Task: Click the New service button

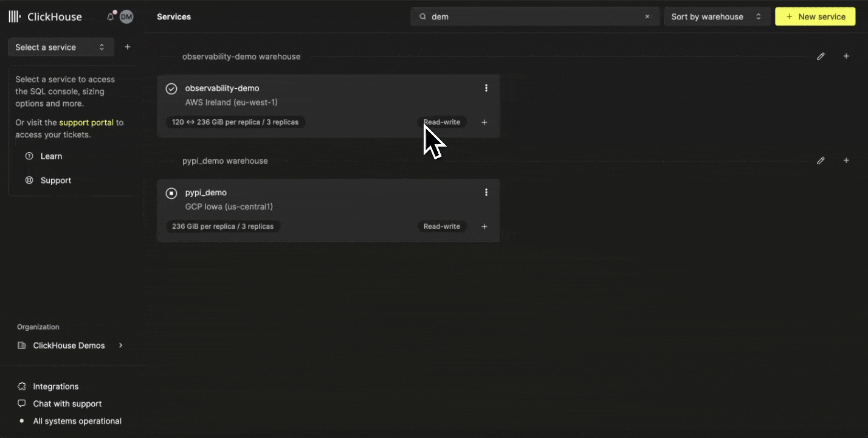Action: click(x=815, y=16)
